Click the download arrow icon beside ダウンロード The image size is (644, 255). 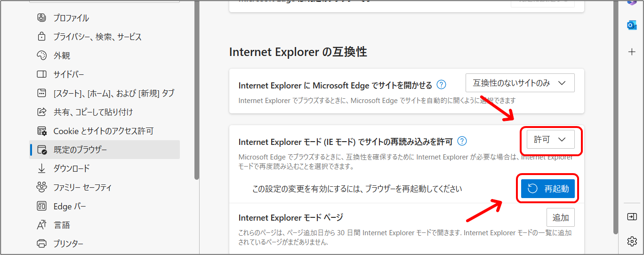pyautogui.click(x=42, y=168)
